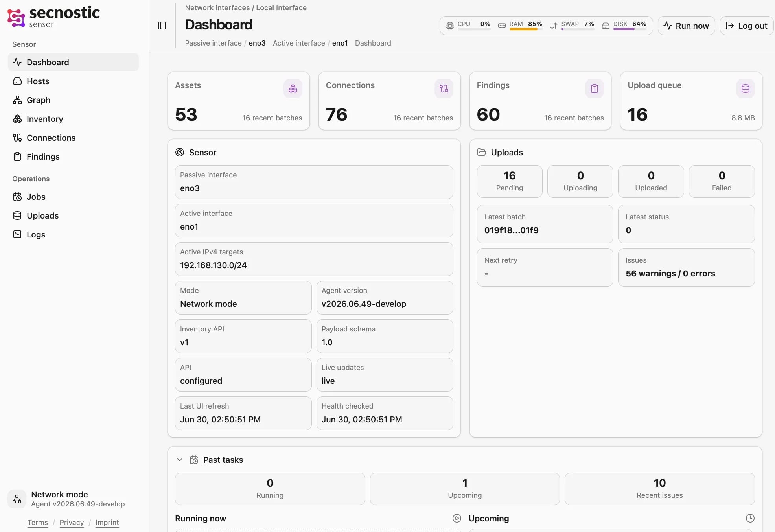Click the 10 Recent issues tile
775x532 pixels.
(660, 489)
